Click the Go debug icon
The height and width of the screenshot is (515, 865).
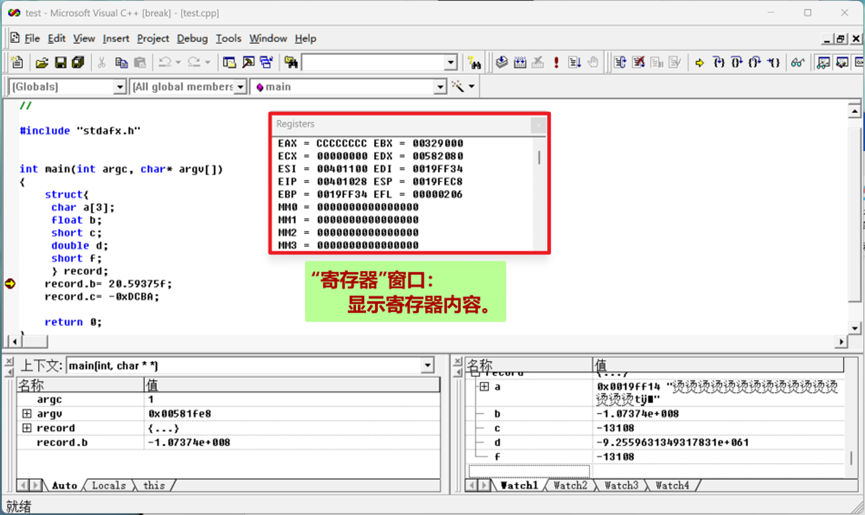574,62
